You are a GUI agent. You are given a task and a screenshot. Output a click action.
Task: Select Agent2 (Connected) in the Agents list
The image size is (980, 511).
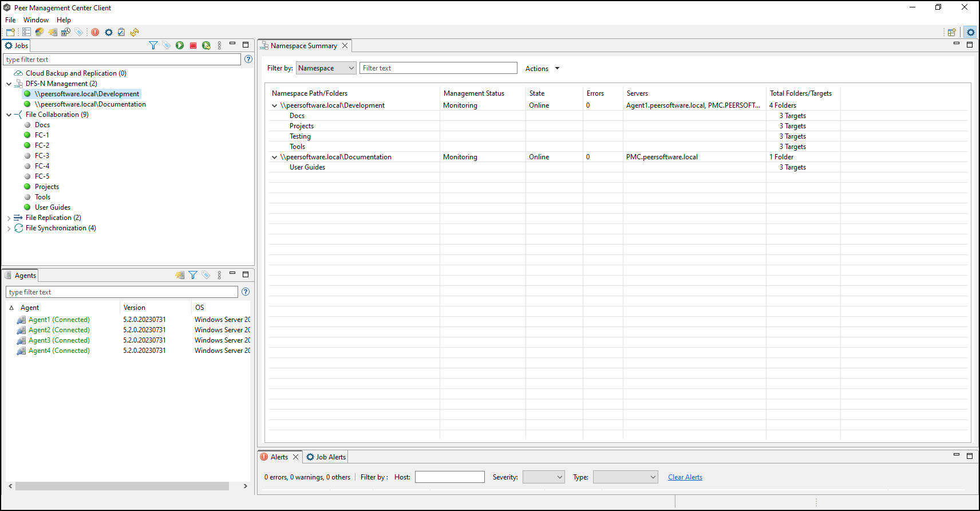point(59,330)
